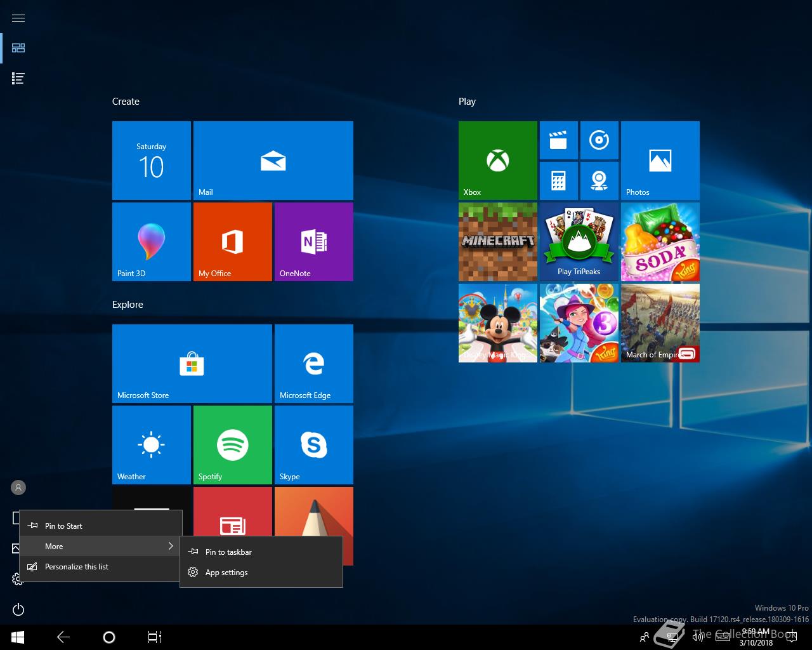812x650 pixels.
Task: Open the Disney Magic Kingdoms tile
Action: coord(498,323)
